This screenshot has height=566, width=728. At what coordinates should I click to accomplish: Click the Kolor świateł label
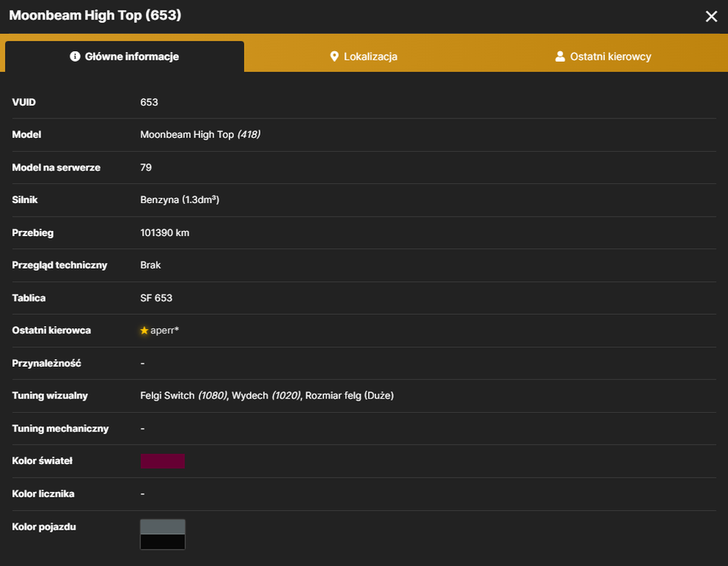[42, 460]
